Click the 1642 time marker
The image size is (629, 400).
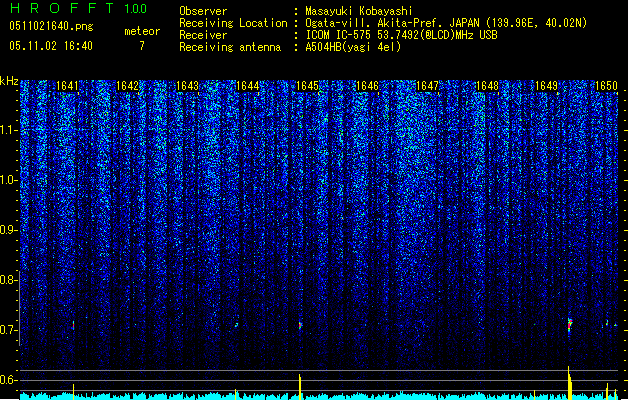click(127, 86)
